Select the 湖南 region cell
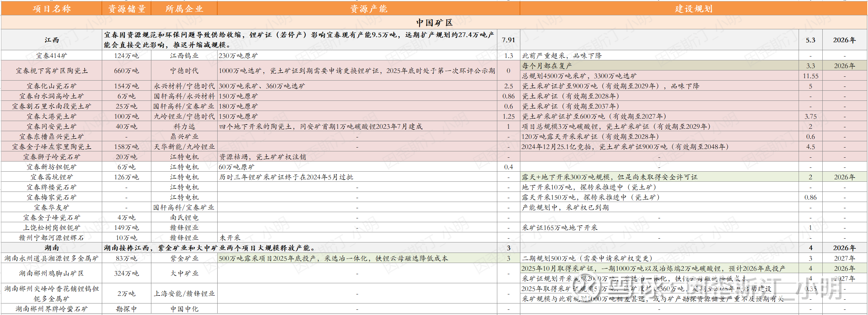868x315 pixels. [52, 248]
